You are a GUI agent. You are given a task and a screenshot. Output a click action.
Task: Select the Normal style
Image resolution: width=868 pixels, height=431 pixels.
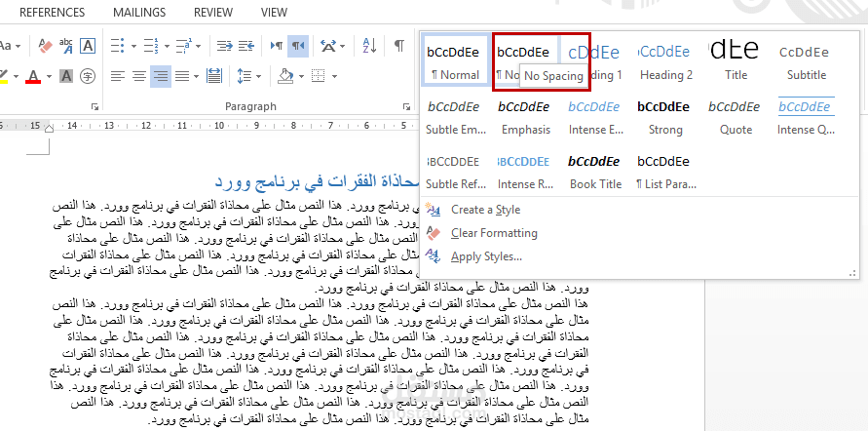tap(455, 60)
